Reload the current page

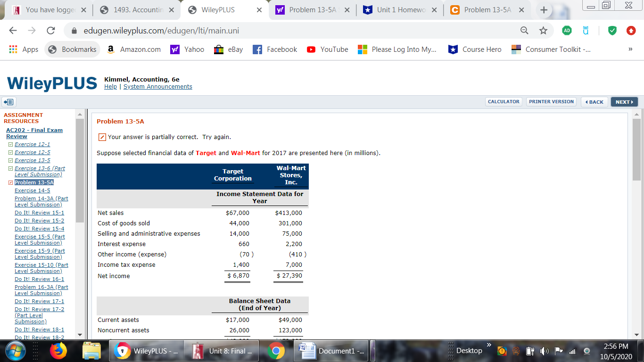tap(50, 31)
